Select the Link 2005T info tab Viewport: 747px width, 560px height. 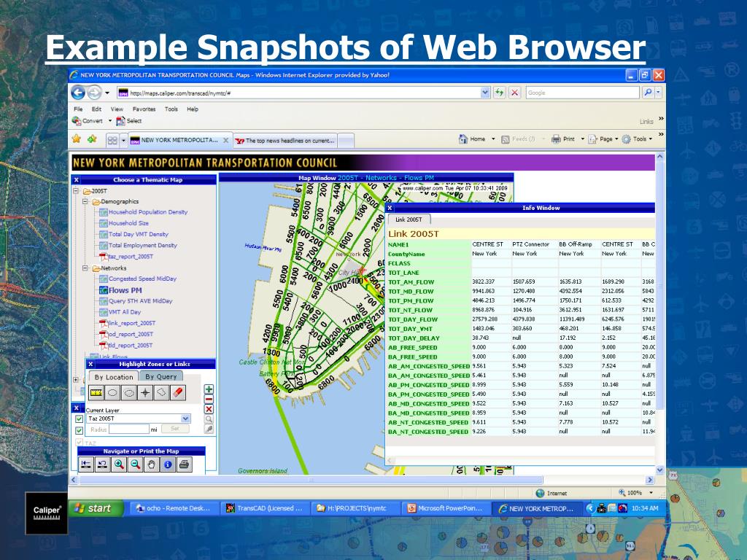tap(409, 219)
